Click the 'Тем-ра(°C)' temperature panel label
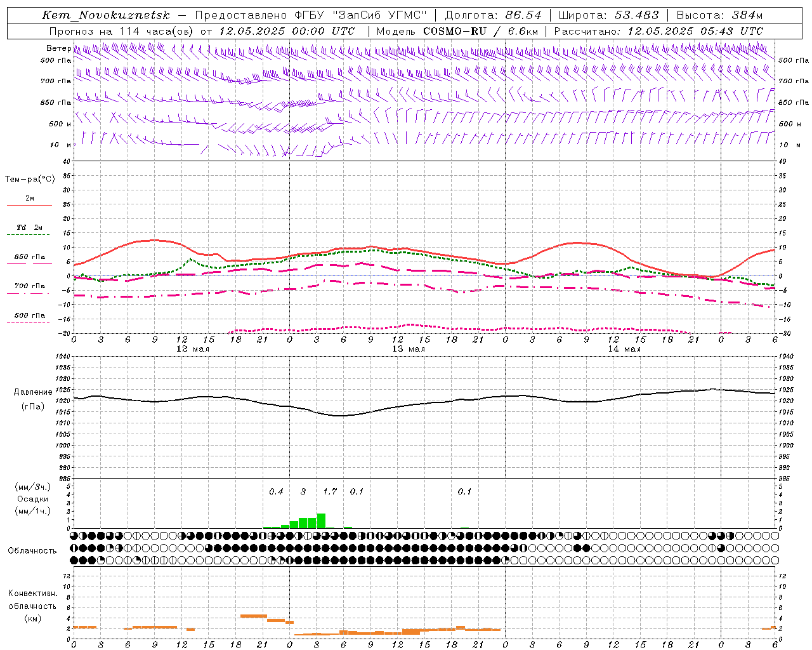Screen dimensions: 812x650 coord(30,180)
